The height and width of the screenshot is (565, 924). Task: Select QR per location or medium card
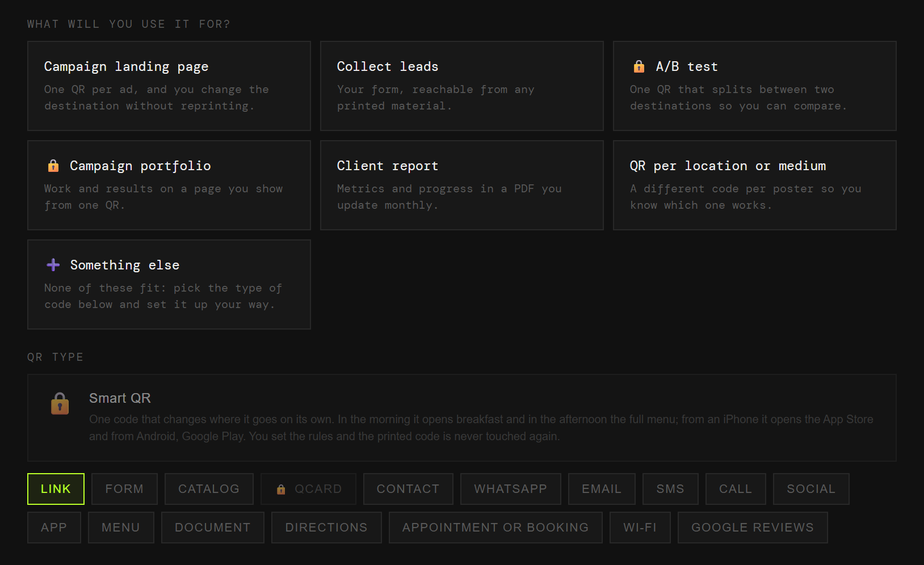pos(755,185)
